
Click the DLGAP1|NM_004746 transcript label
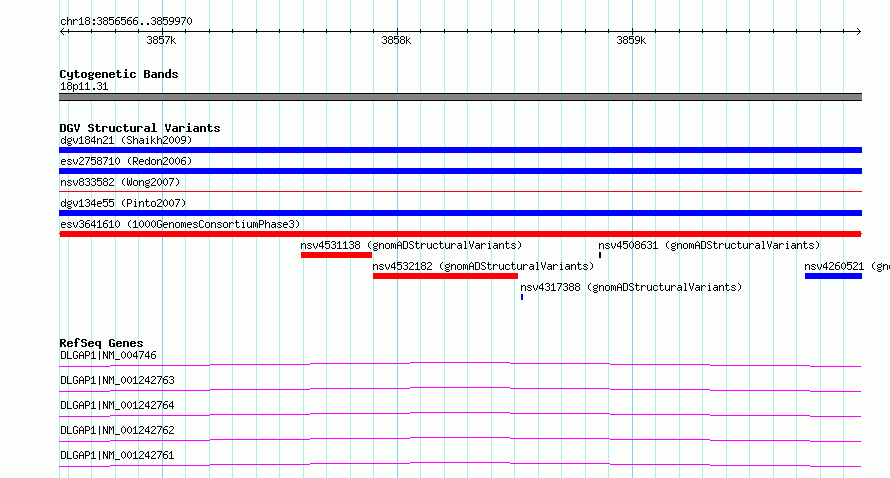pos(108,355)
